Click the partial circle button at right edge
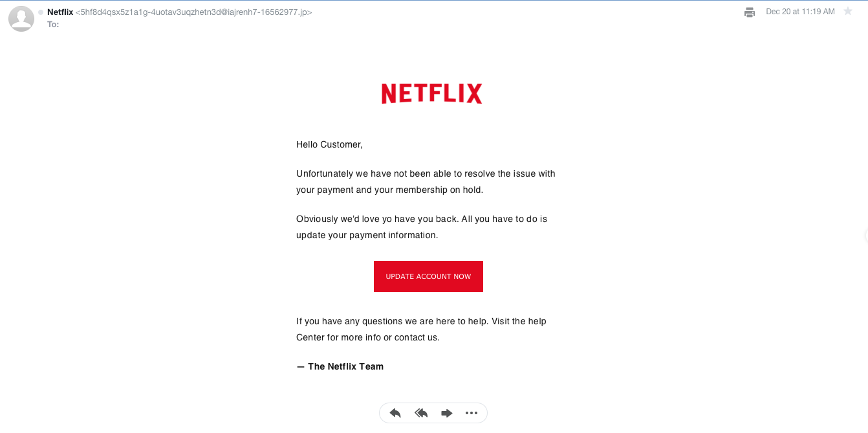 coord(865,236)
